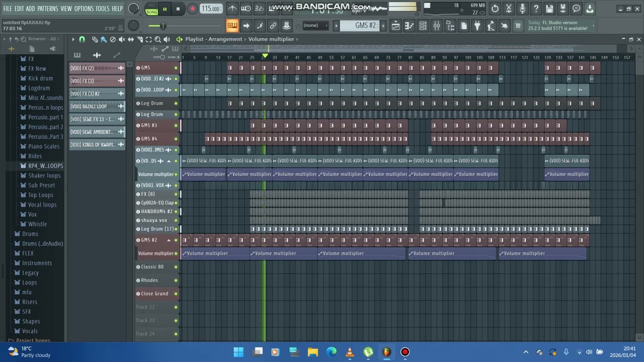Image resolution: width=644 pixels, height=362 pixels.
Task: Open the (none) selector dropdown
Action: pos(315,26)
